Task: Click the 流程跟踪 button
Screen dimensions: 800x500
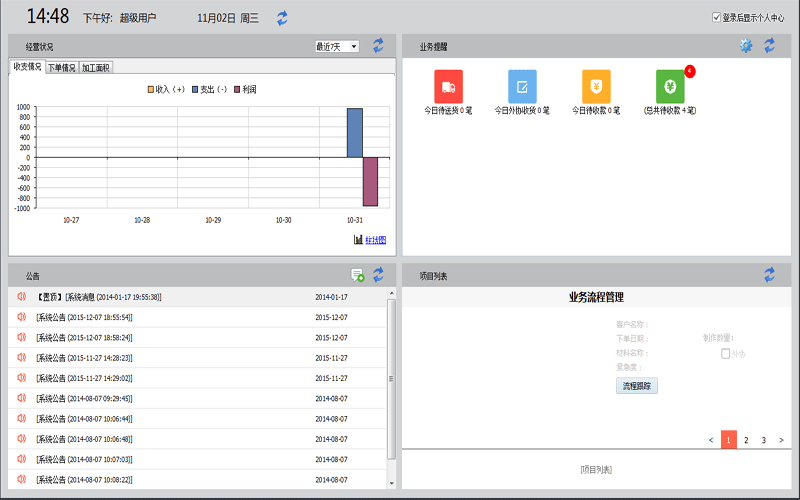Action: 637,386
